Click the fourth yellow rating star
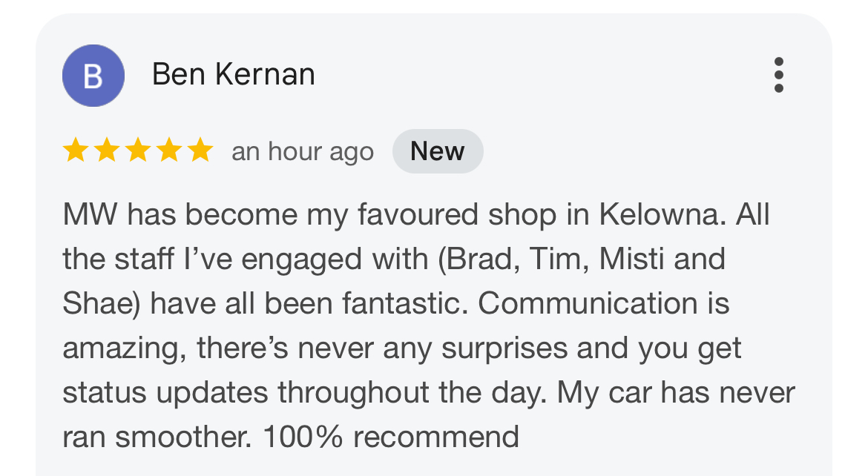 (x=168, y=151)
